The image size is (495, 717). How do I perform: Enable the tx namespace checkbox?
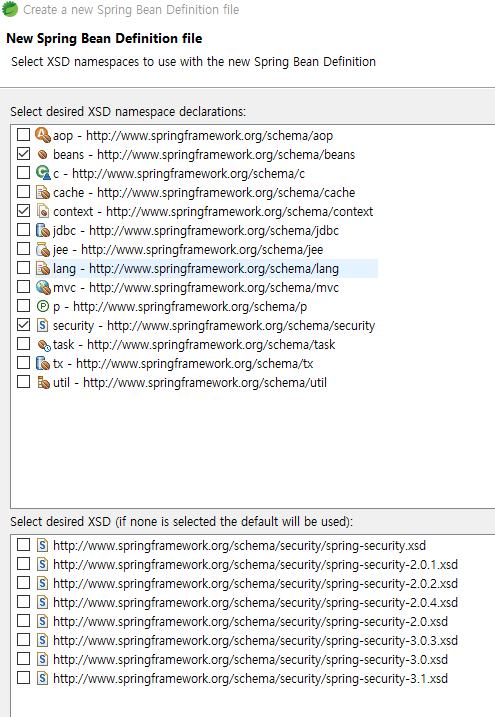(x=23, y=363)
